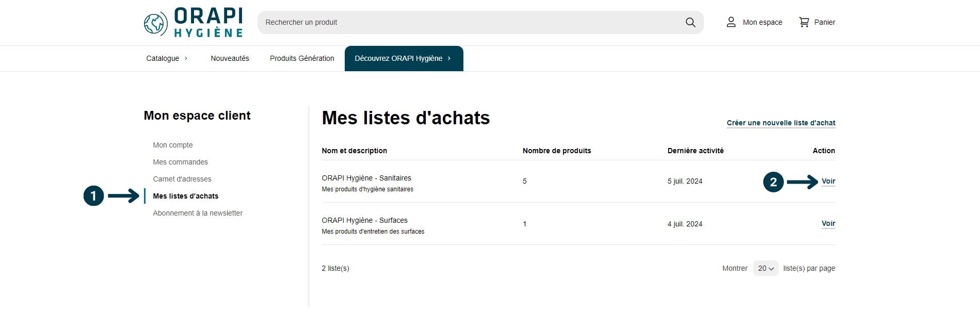Go to Mes commandes in sidebar
The width and height of the screenshot is (980, 328).
coord(180,162)
